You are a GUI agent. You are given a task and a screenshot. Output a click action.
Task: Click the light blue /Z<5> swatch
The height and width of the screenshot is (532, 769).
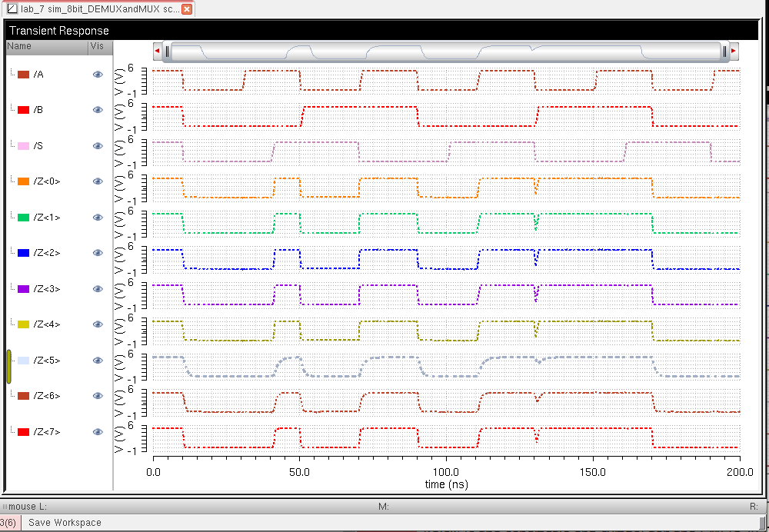pyautogui.click(x=23, y=361)
